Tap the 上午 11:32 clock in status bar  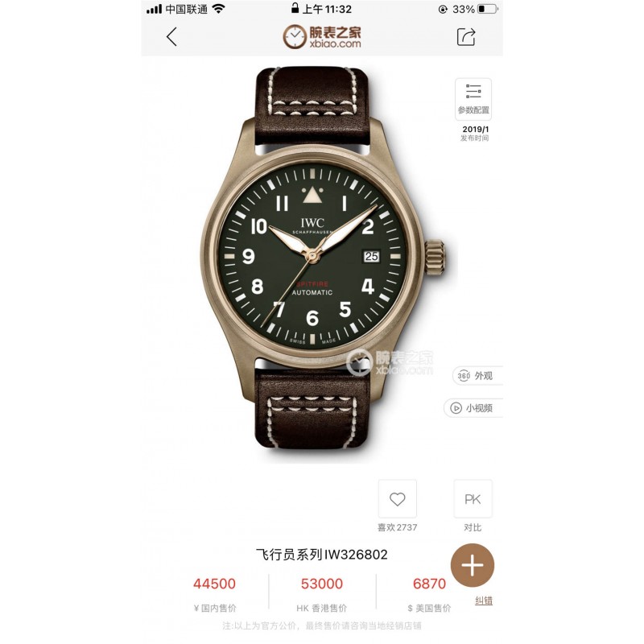point(327,9)
